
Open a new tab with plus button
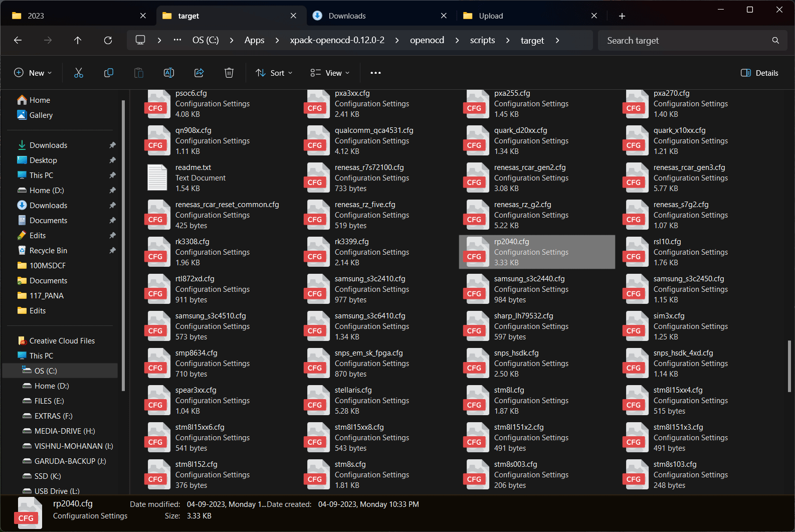coord(622,16)
